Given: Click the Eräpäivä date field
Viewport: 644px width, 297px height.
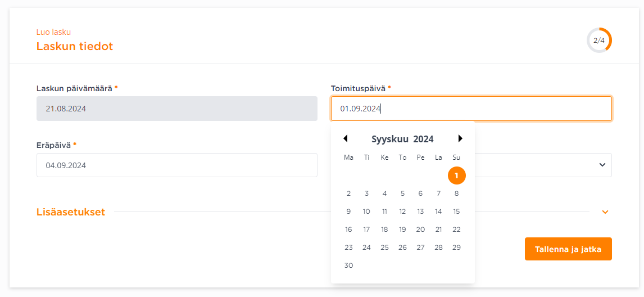Looking at the screenshot, I should tap(177, 165).
